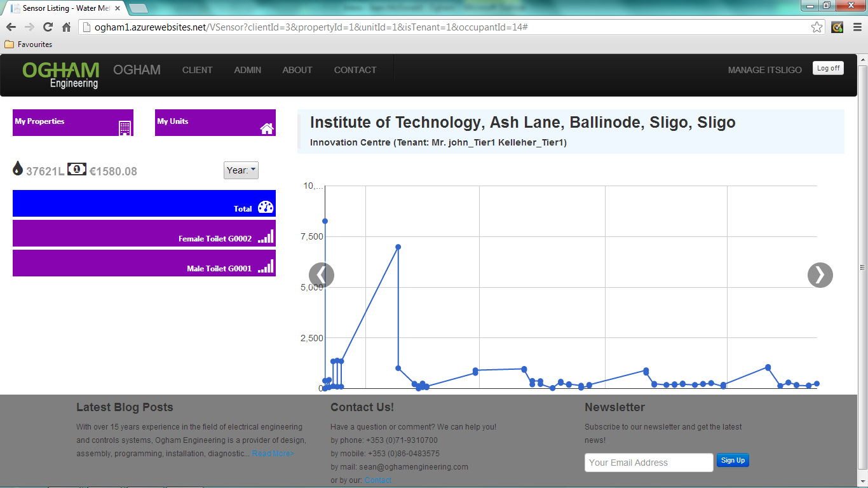Navigate to the ADMIN menu

[x=247, y=70]
